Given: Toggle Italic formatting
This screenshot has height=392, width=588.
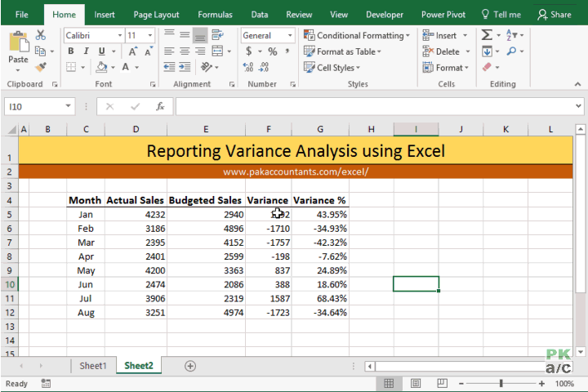Looking at the screenshot, I should point(87,51).
